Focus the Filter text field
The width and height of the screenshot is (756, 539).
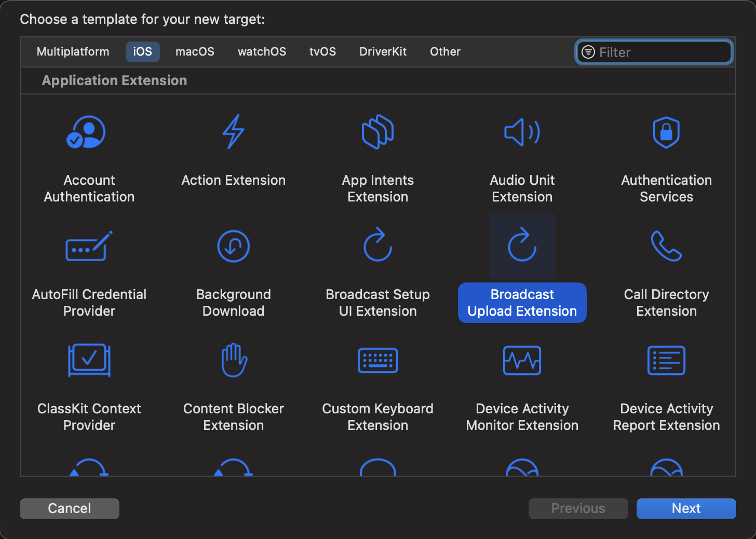(654, 52)
